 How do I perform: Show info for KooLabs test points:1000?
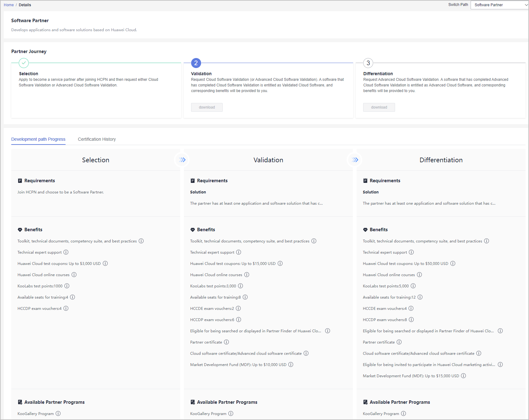(x=67, y=286)
